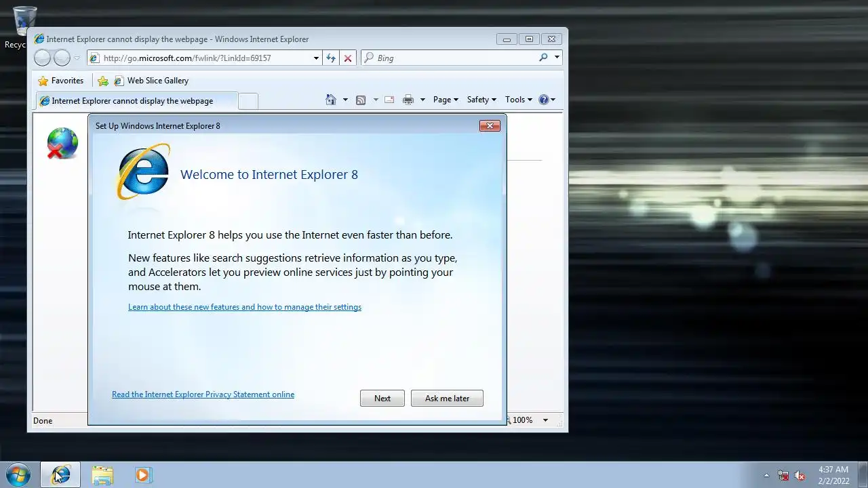Click the IE page icon in the title bar

click(39, 39)
